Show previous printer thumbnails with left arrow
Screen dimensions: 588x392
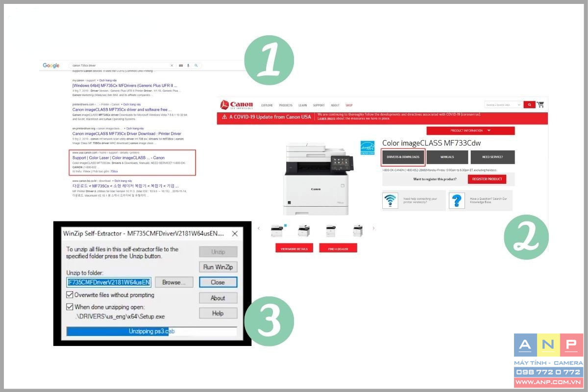[259, 228]
